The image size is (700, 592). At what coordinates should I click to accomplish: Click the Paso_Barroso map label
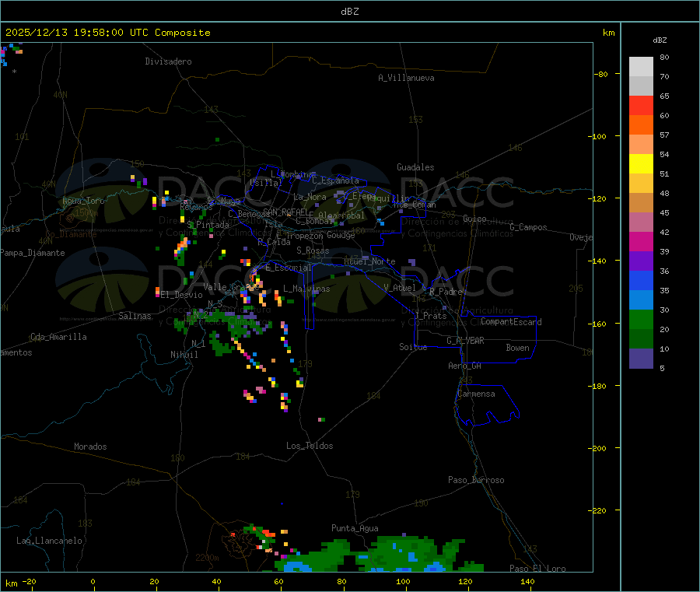476,481
